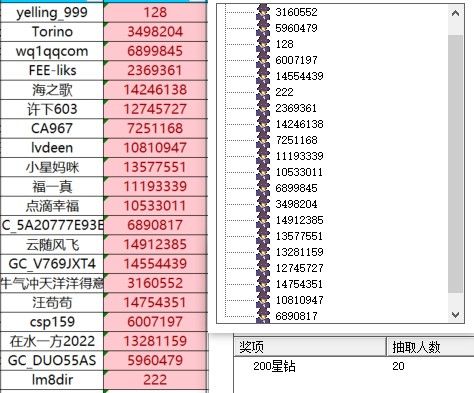Click spreadsheet cell FEE-liks

point(52,71)
